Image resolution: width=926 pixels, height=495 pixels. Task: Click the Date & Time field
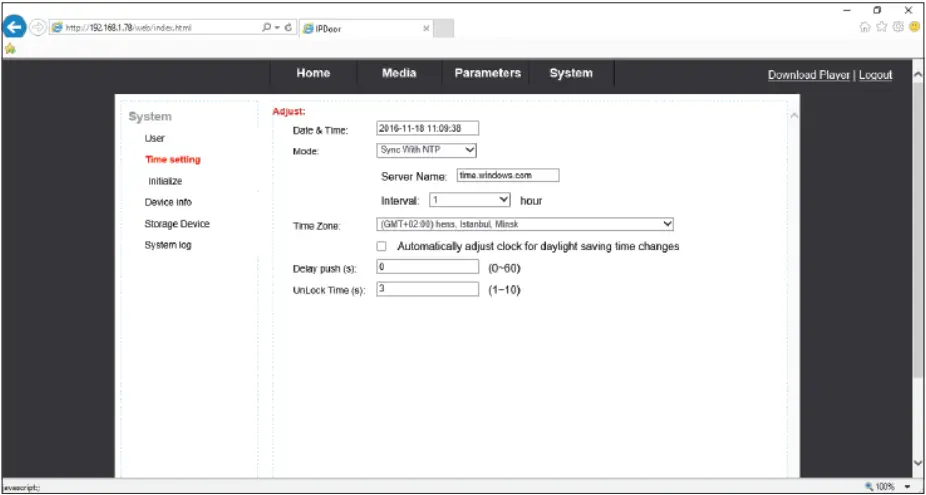tap(428, 128)
